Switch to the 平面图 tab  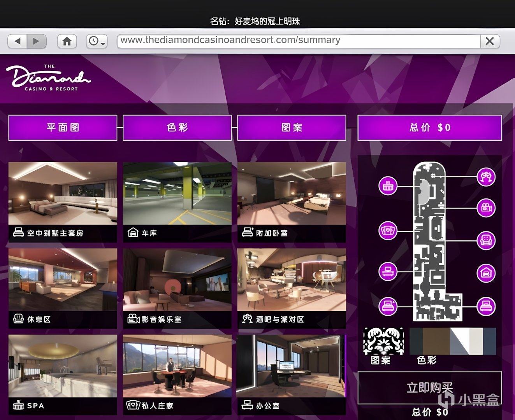[x=63, y=128]
